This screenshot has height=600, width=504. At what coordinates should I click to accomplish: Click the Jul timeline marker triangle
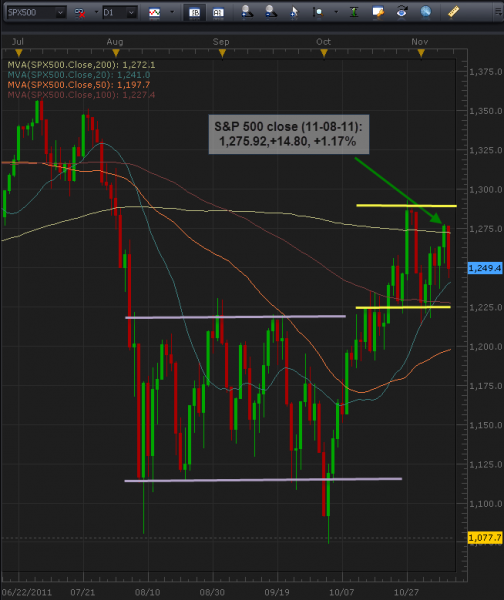19,53
